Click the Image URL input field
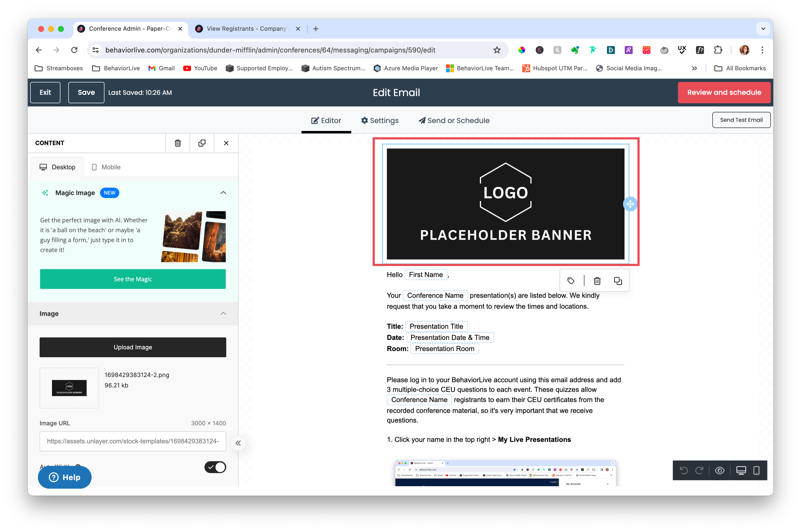 click(133, 441)
